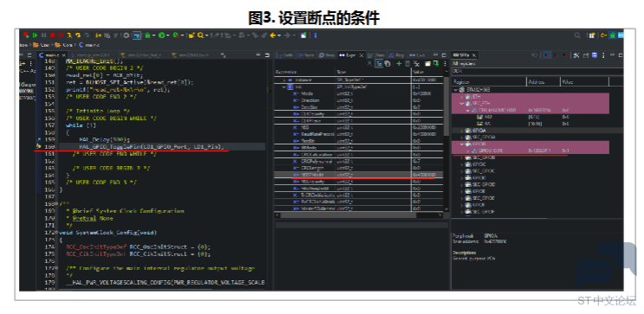Click the Step Return icon

(87, 35)
